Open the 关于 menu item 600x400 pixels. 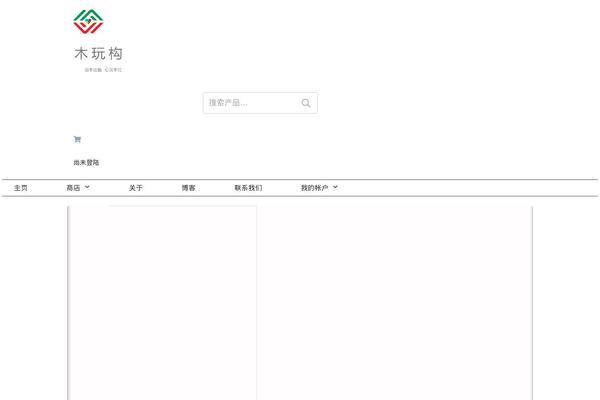pyautogui.click(x=135, y=188)
